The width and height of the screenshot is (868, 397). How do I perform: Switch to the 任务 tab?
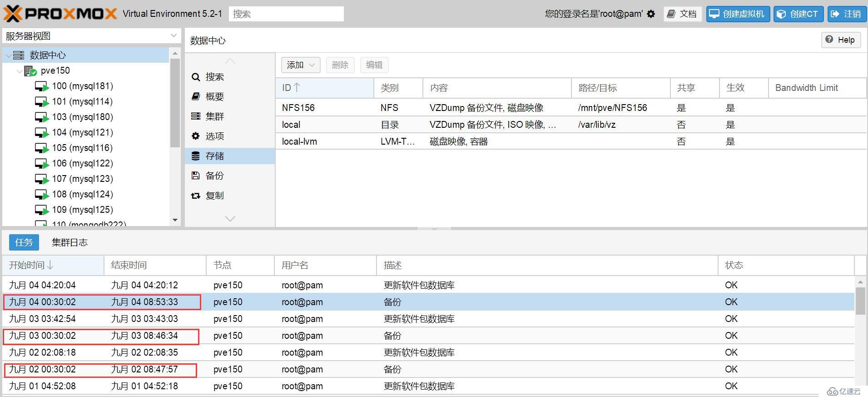click(24, 242)
